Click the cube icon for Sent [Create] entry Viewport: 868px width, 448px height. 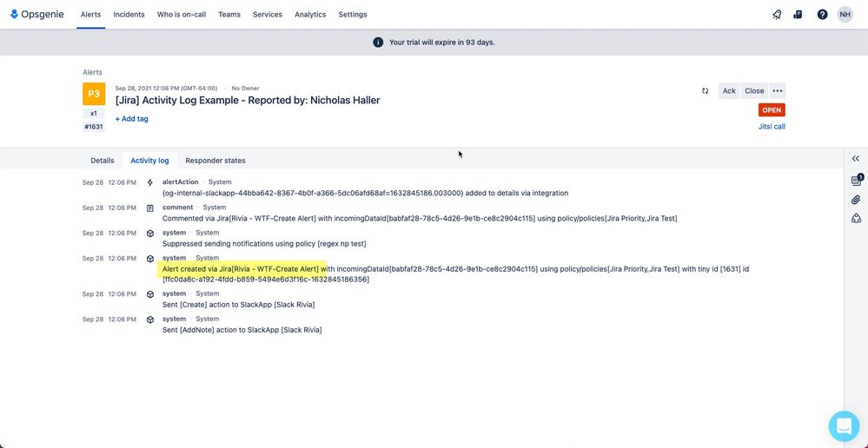click(150, 294)
